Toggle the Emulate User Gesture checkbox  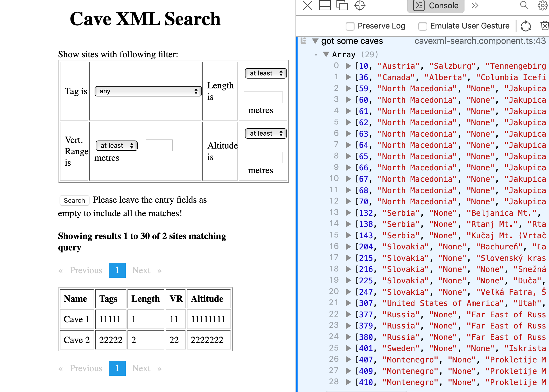pos(423,26)
